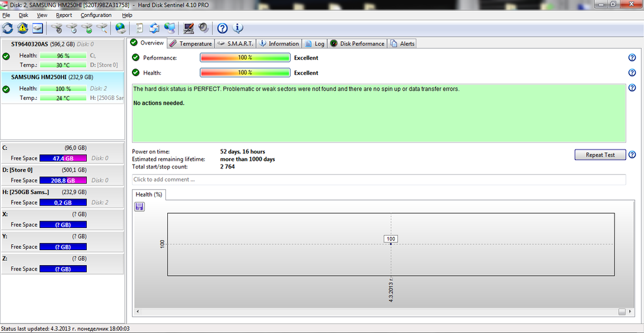Click the Health 100 % bar in Overview
The image size is (644, 333).
[245, 73]
